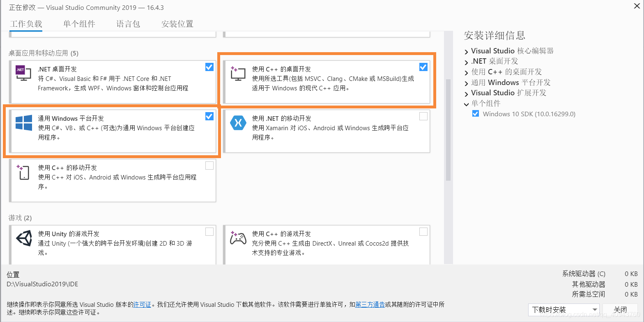
Task: Click the 使用 Unity 的游戏开发 card title
Action: (69, 234)
